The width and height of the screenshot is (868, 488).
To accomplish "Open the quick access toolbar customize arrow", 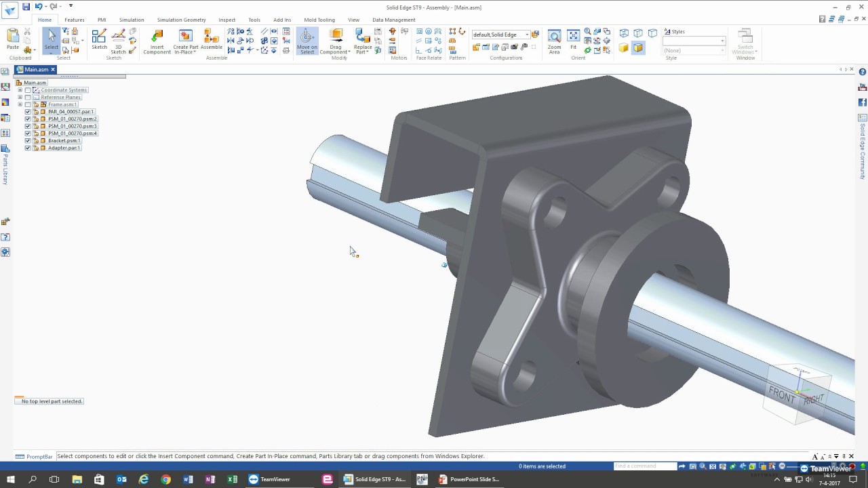I will pyautogui.click(x=71, y=7).
